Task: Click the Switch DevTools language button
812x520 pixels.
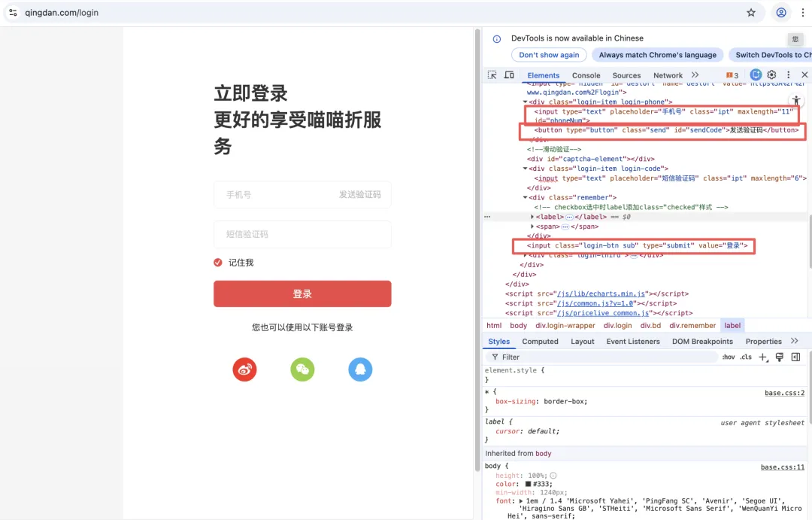Action: pyautogui.click(x=771, y=55)
